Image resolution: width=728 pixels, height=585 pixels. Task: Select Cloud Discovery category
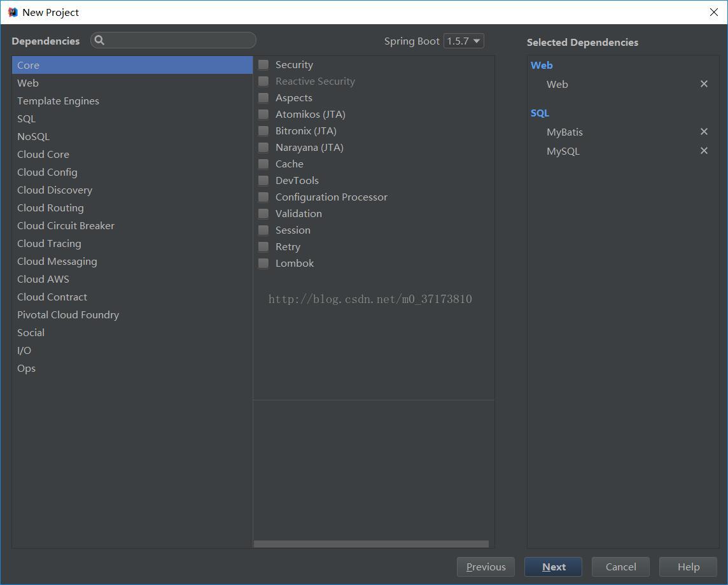tap(132, 190)
